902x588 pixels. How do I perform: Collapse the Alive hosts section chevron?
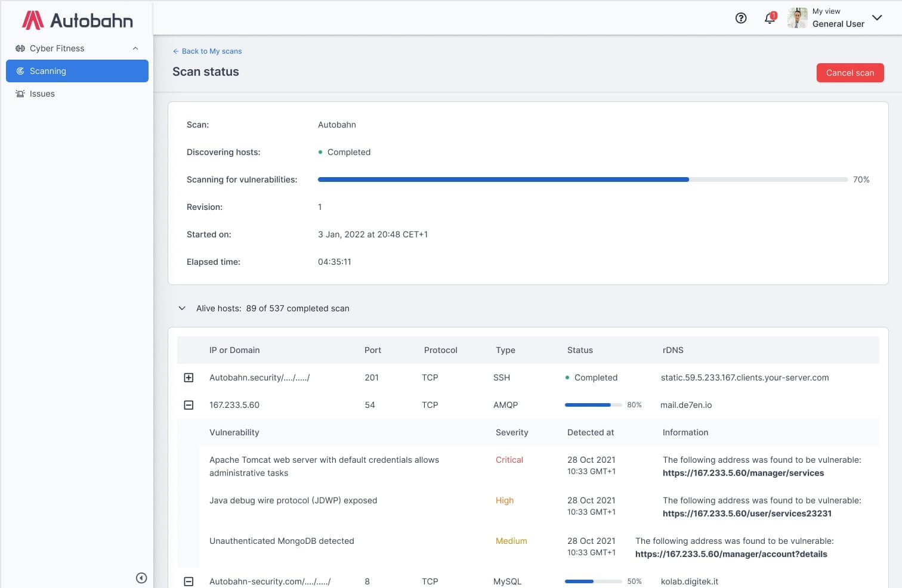click(x=182, y=308)
